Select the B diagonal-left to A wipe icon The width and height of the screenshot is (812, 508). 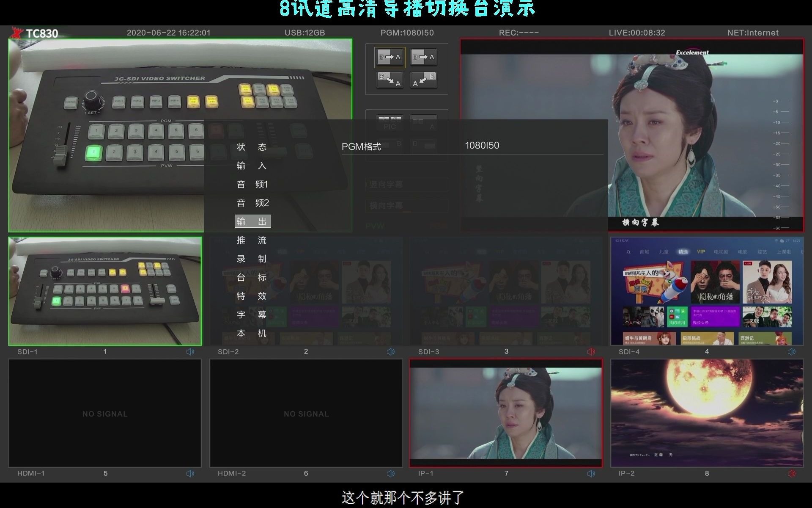[x=423, y=80]
